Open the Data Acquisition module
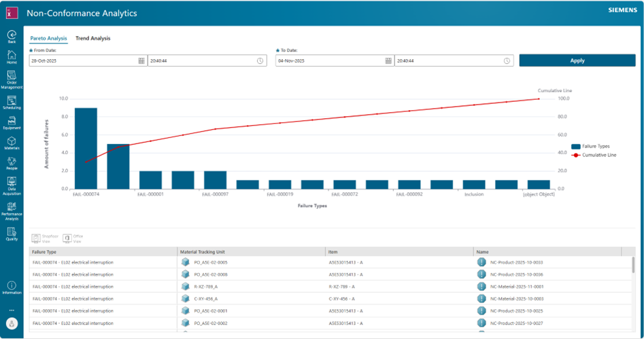Viewport: 644px width, 339px height. pyautogui.click(x=12, y=185)
